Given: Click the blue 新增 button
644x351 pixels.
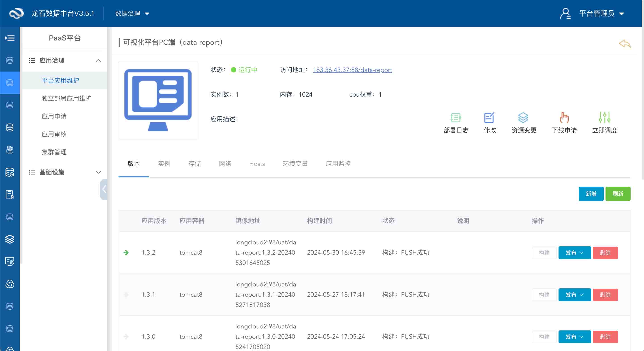Looking at the screenshot, I should tap(591, 194).
